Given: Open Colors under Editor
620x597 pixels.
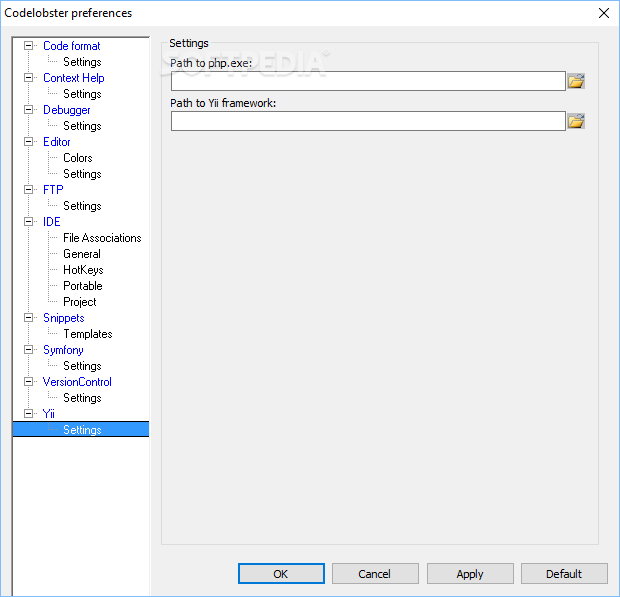Looking at the screenshot, I should pyautogui.click(x=78, y=158).
